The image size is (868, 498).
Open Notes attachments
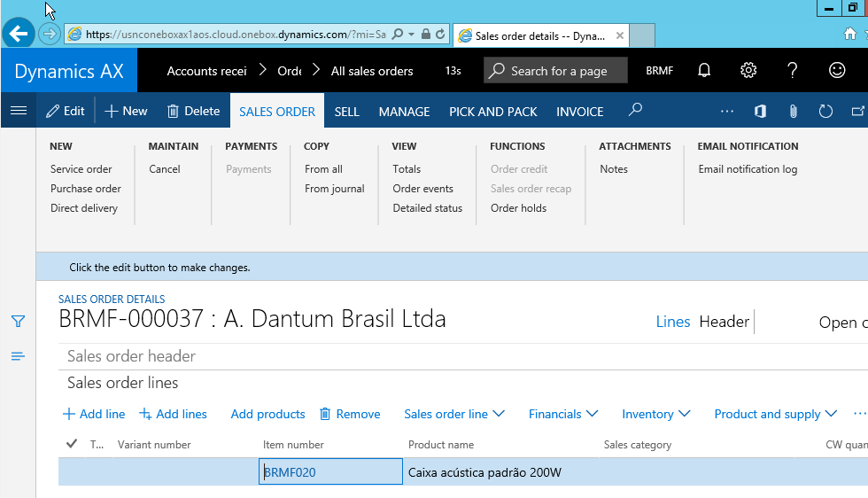click(x=613, y=169)
